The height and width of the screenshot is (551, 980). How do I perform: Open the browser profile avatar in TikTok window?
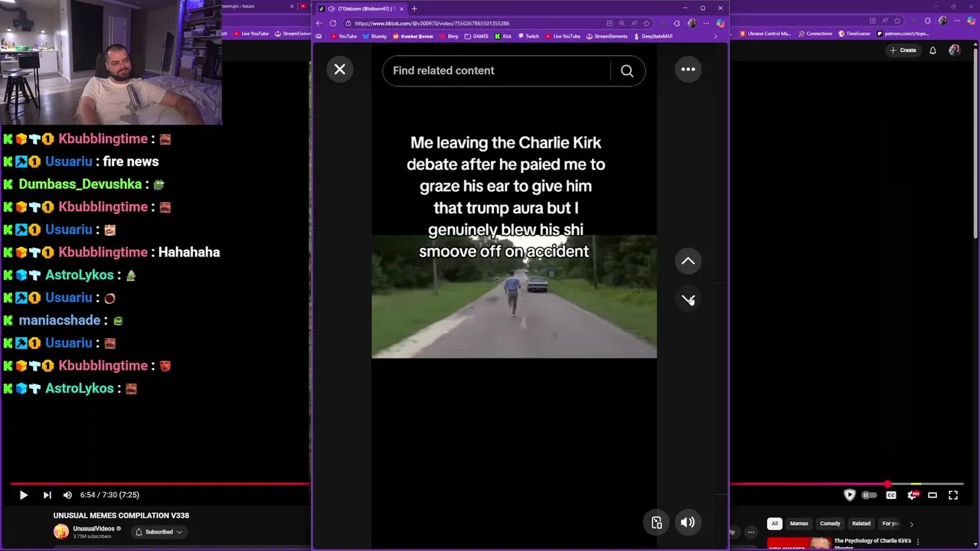(x=692, y=23)
